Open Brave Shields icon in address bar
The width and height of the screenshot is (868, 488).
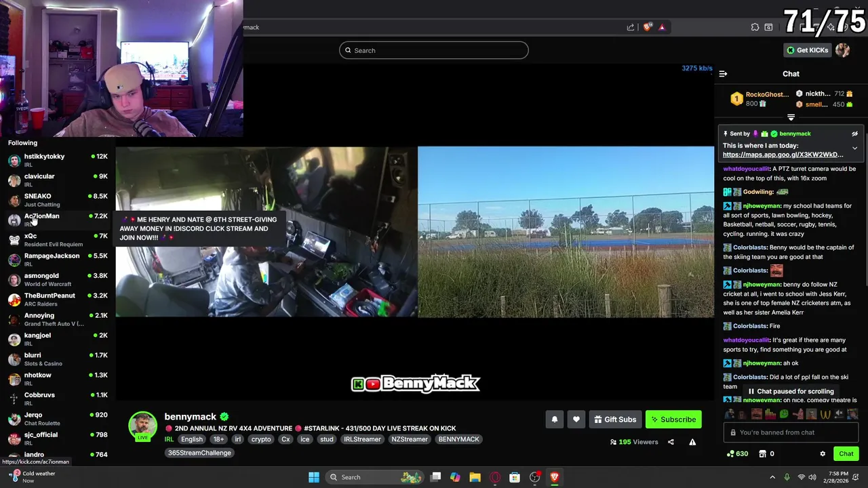648,27
